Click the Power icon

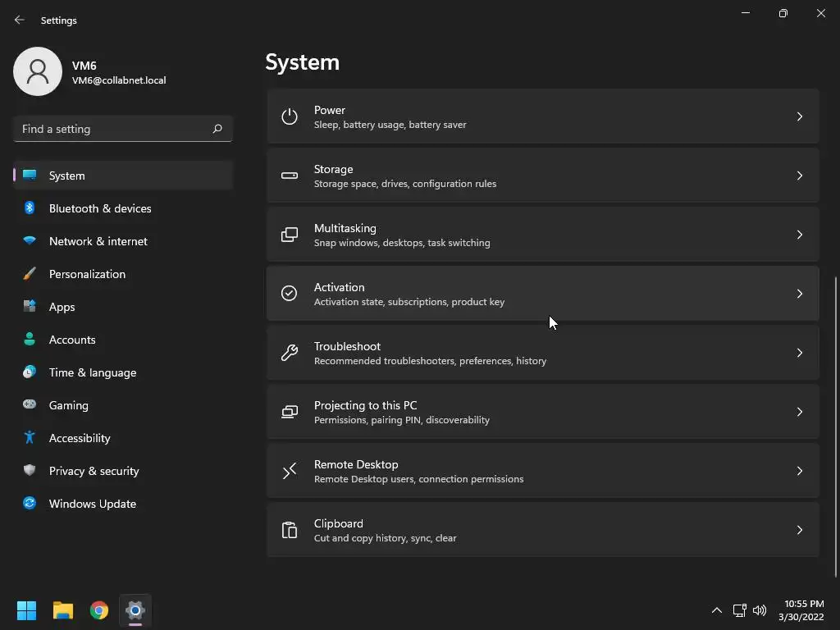pos(290,116)
